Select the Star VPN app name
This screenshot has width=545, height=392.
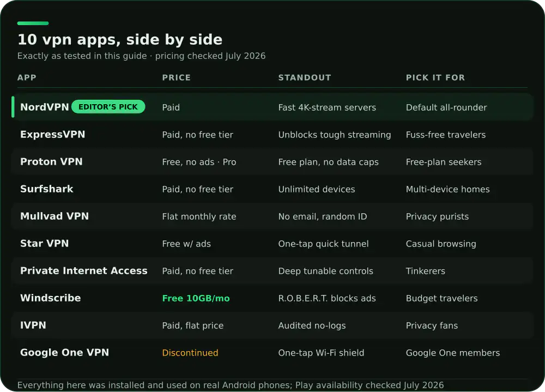[x=44, y=244]
